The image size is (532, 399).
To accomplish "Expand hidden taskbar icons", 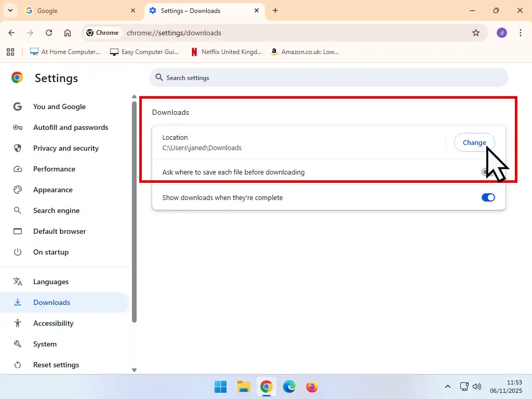I will tap(447, 387).
